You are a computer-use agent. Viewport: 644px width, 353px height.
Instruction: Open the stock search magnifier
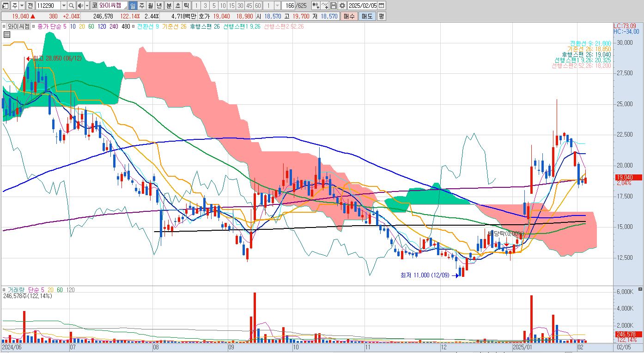(72, 6)
